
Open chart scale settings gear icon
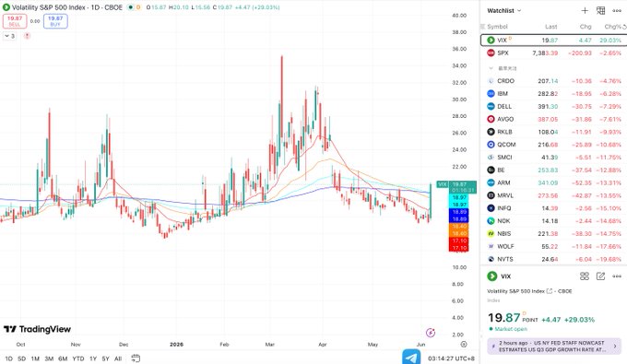[x=464, y=344]
